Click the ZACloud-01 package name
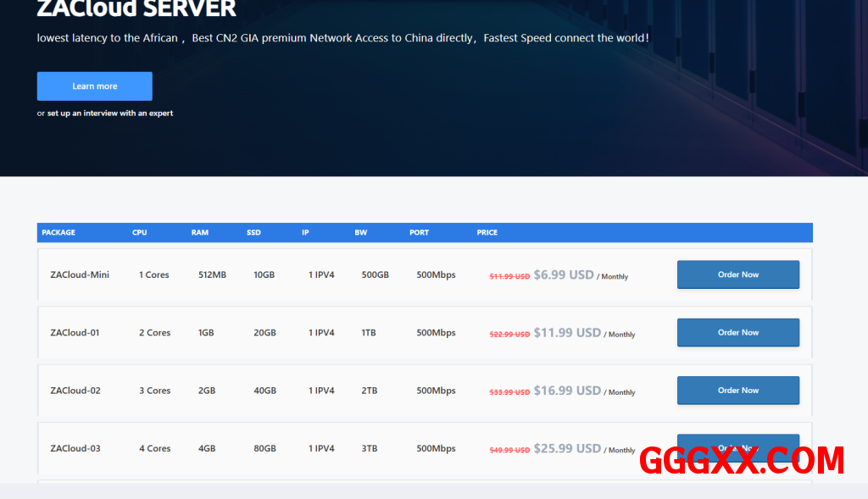 coord(75,333)
